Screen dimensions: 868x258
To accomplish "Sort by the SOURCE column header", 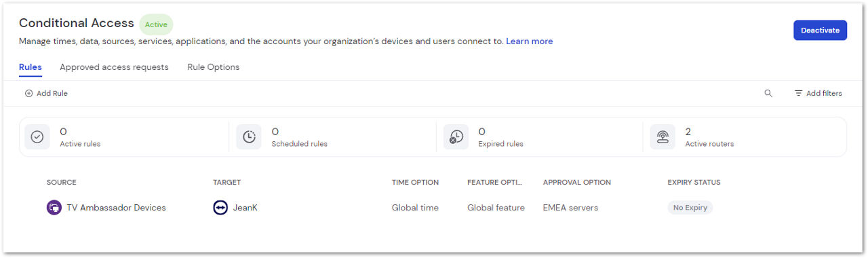I will 62,183.
